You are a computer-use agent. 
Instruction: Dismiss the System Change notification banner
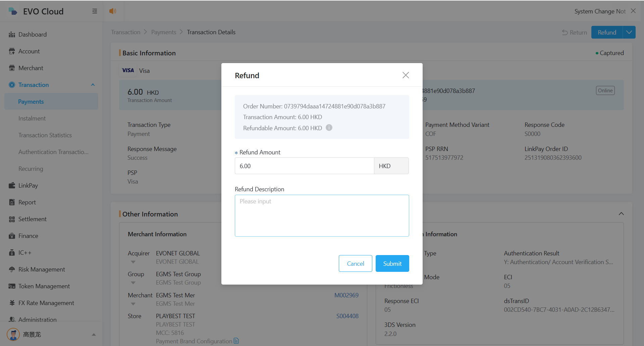pos(633,11)
